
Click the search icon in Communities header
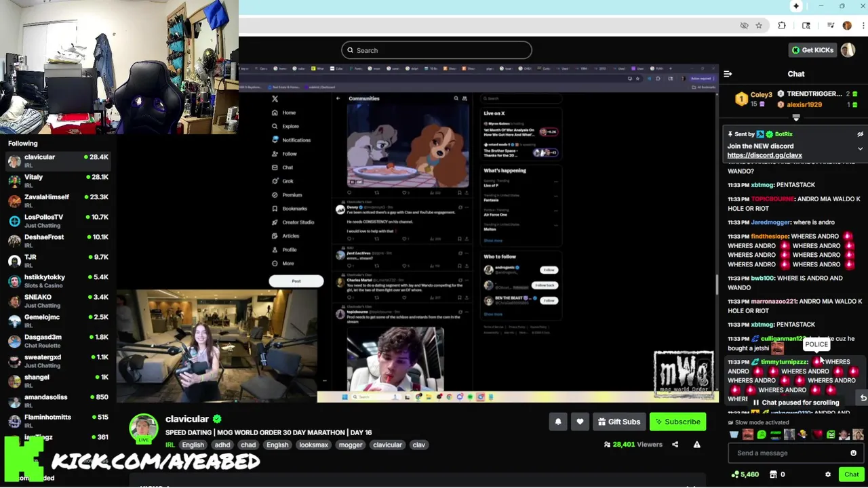[x=456, y=99]
